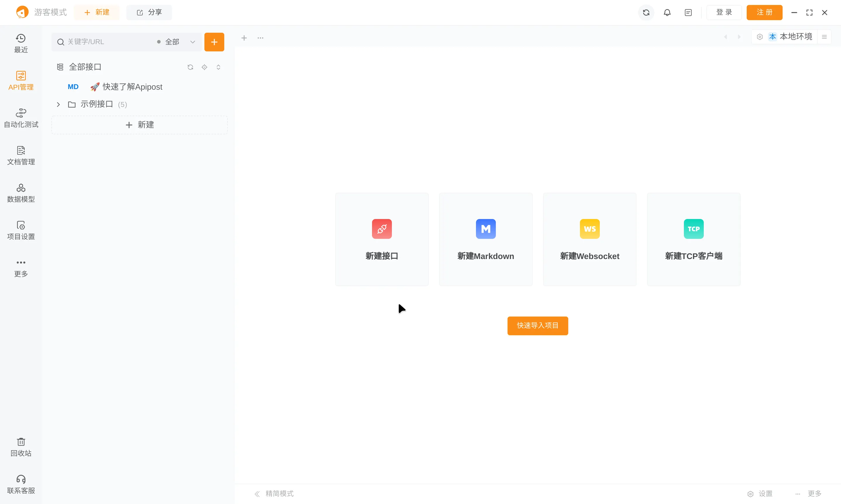
Task: Open 设置 in the bottom bar
Action: click(760, 493)
